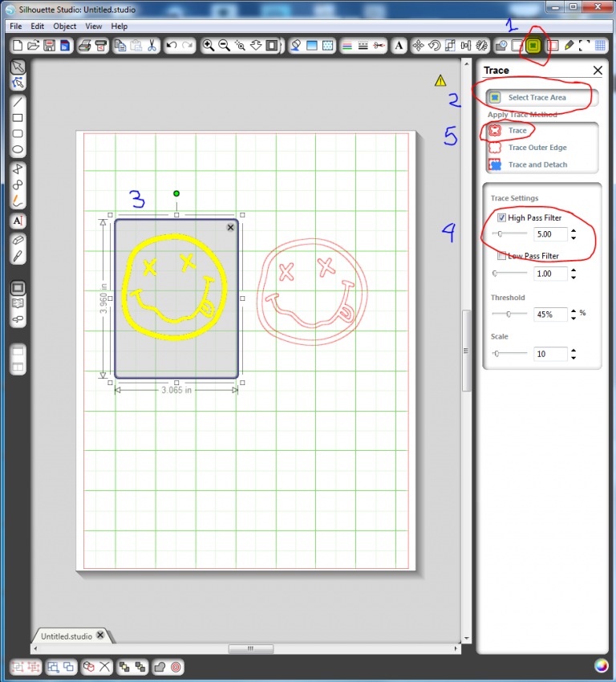This screenshot has height=682, width=616.
Task: Open the View menu
Action: 93,26
